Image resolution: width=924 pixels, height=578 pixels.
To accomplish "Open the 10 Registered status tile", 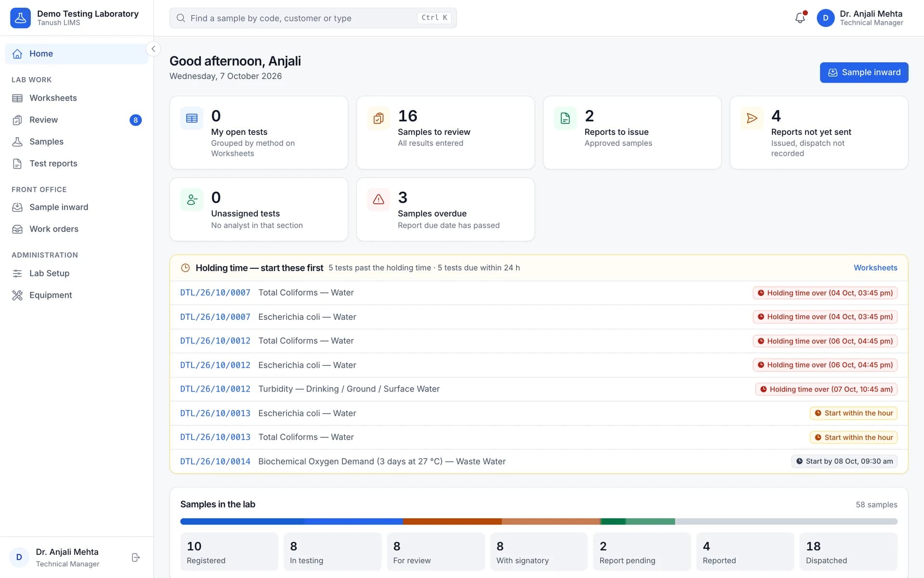I will (x=229, y=552).
